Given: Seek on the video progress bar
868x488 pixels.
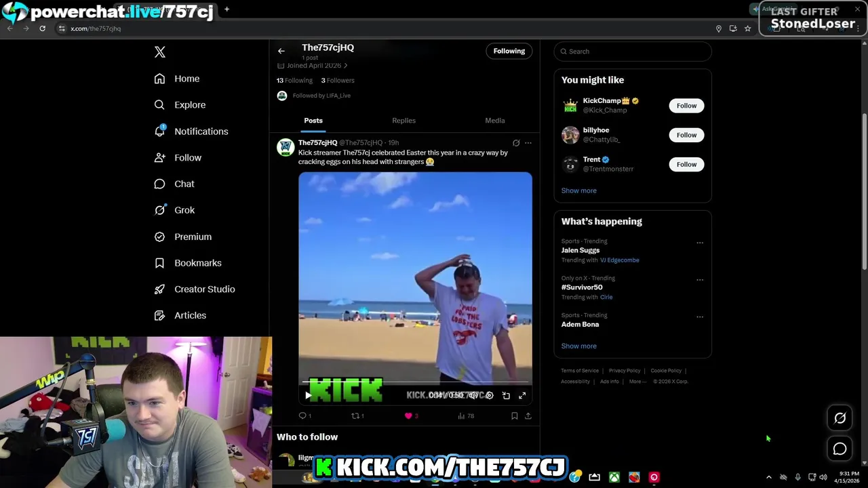Looking at the screenshot, I should (x=415, y=383).
